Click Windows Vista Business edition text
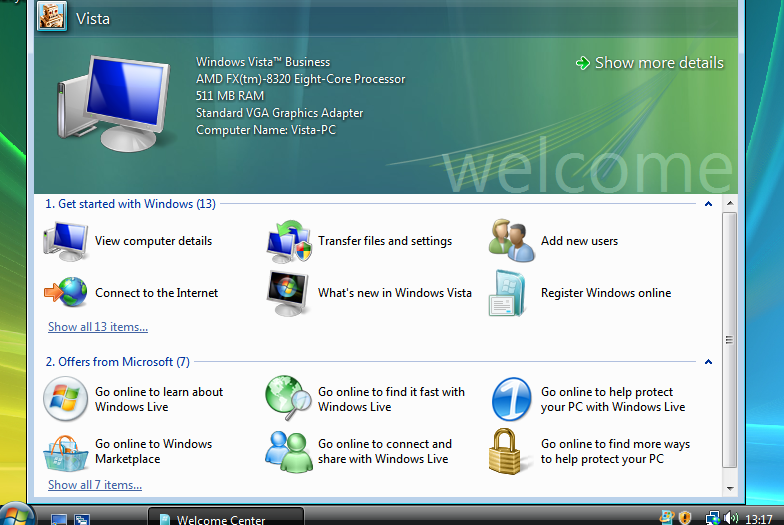 (x=263, y=62)
